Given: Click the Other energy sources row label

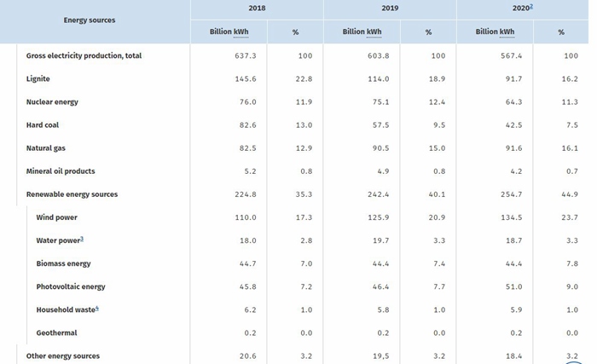Looking at the screenshot, I should [63, 356].
